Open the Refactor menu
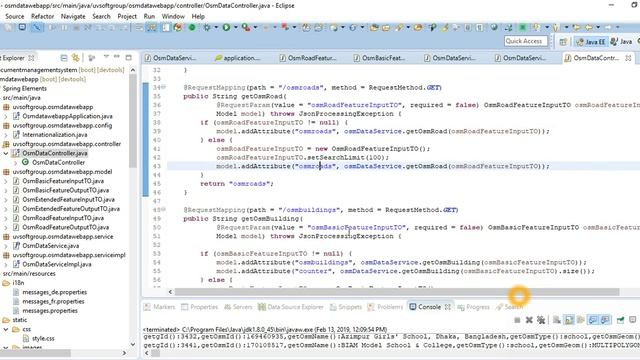Screen dimensions: 640x360 42,16
